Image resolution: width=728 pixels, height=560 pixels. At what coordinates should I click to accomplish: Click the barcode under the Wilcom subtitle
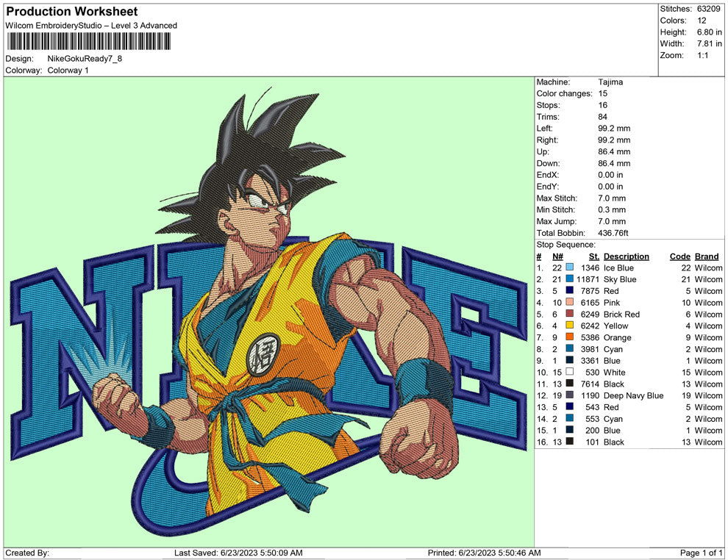pos(88,42)
